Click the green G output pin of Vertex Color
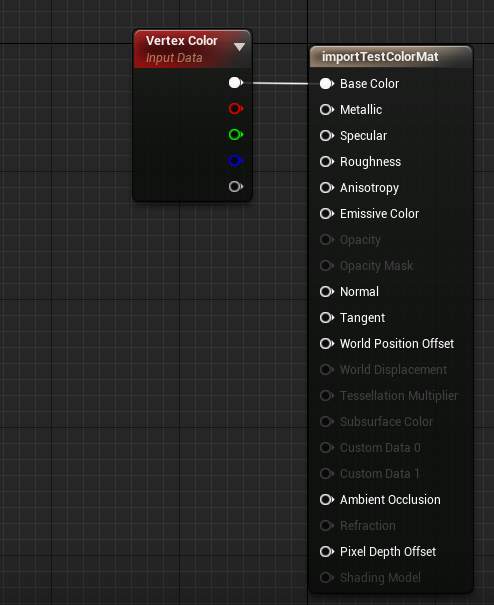 pos(236,135)
